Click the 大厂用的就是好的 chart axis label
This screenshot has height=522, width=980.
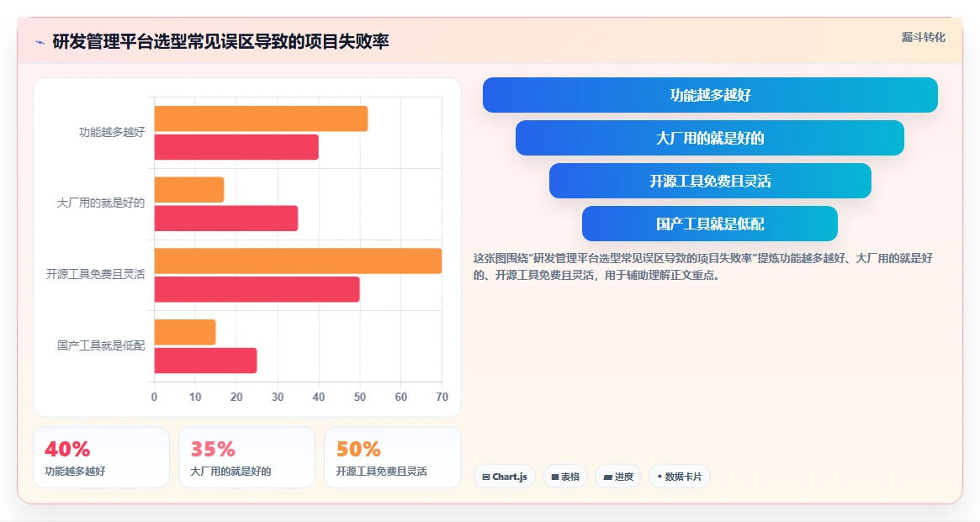[x=101, y=203]
